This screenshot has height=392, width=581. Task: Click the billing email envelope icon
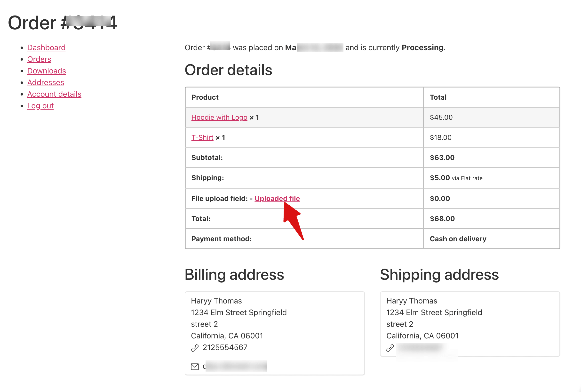pos(195,367)
